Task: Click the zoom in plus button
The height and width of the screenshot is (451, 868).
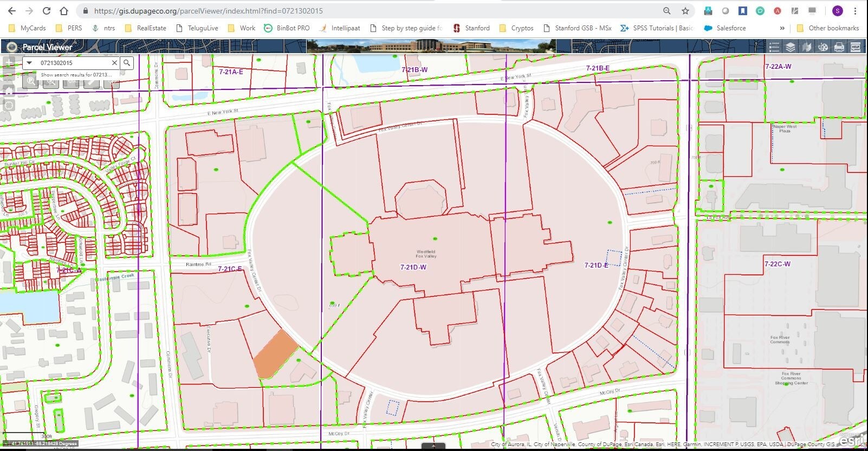Action: point(9,62)
